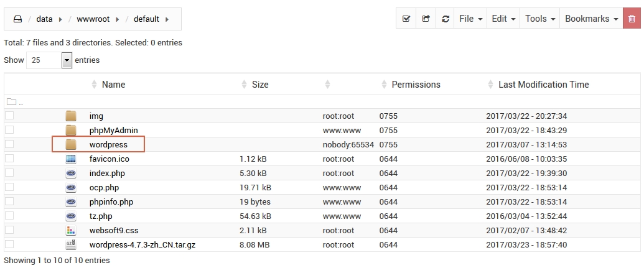Click the wordpress folder icon
The width and height of the screenshot is (644, 278).
tap(71, 144)
